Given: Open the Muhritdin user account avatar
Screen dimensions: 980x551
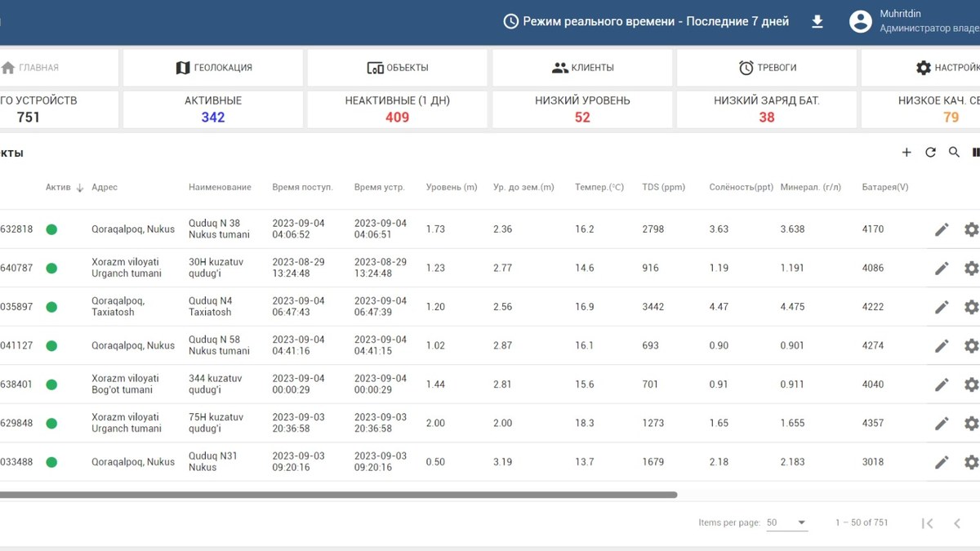Looking at the screenshot, I should click(861, 22).
